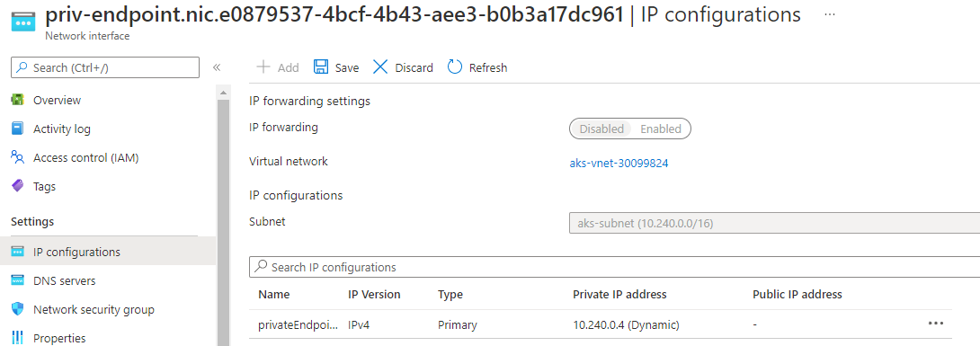
Task: Click the sidebar scrollbar up arrow
Action: click(x=223, y=93)
